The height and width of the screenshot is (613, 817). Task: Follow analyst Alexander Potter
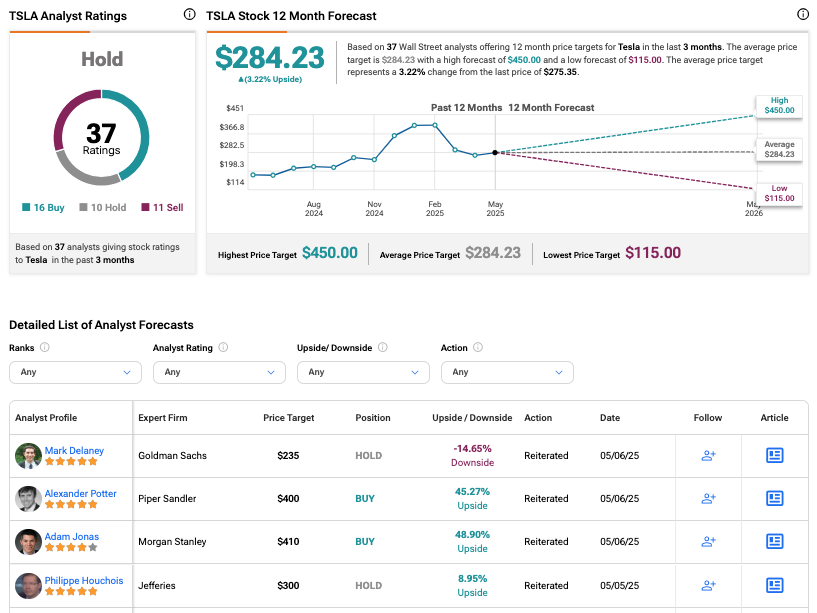tap(708, 499)
